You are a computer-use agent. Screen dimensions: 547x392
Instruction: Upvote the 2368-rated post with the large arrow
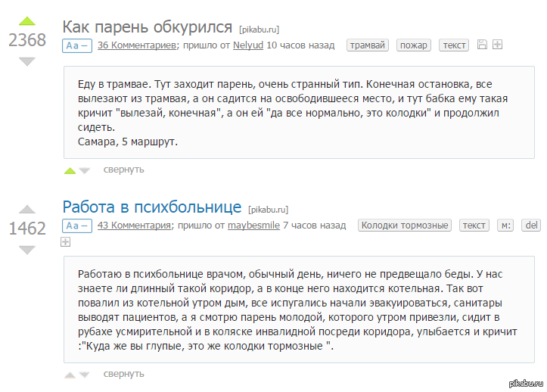tap(27, 21)
